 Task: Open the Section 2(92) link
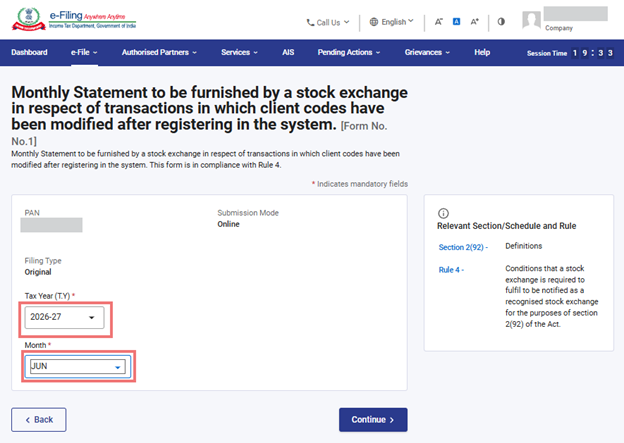click(x=464, y=247)
